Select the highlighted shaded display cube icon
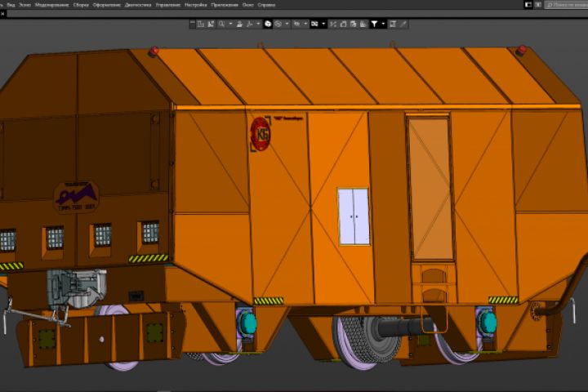This screenshot has height=392, width=588. (268, 24)
